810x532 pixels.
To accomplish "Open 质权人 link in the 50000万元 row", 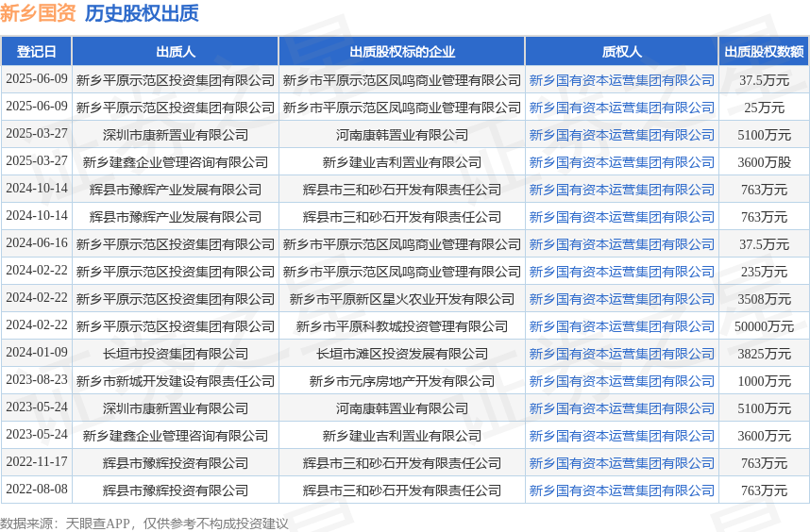I will coord(621,326).
